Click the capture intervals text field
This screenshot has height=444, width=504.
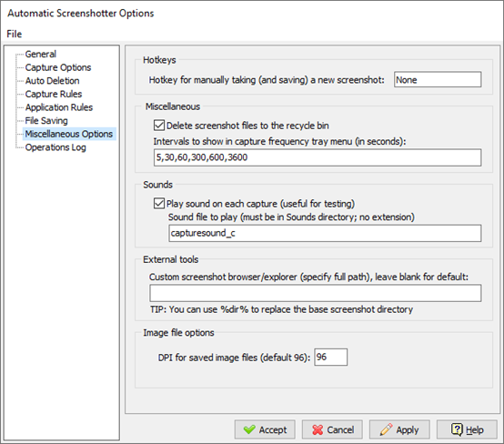coord(318,157)
